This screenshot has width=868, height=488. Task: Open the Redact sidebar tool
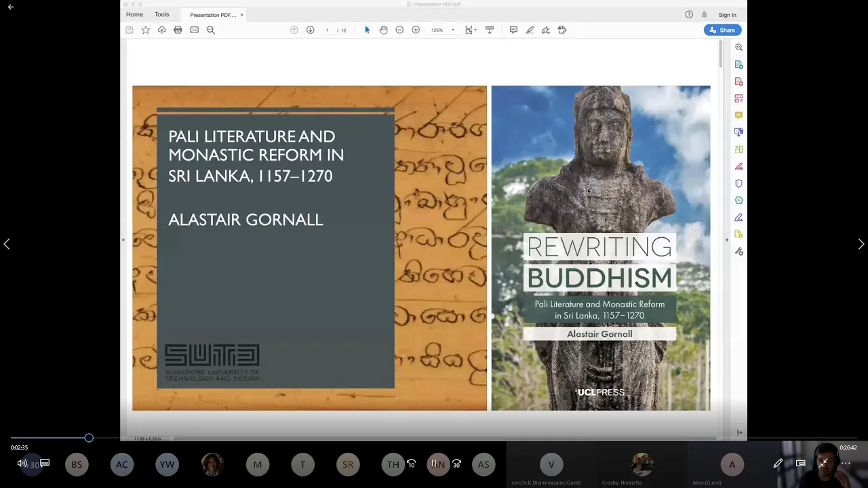[x=738, y=166]
